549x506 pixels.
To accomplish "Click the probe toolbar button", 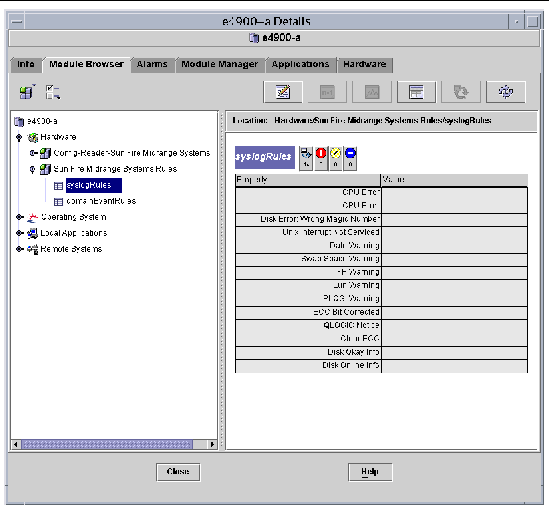I will [x=506, y=92].
